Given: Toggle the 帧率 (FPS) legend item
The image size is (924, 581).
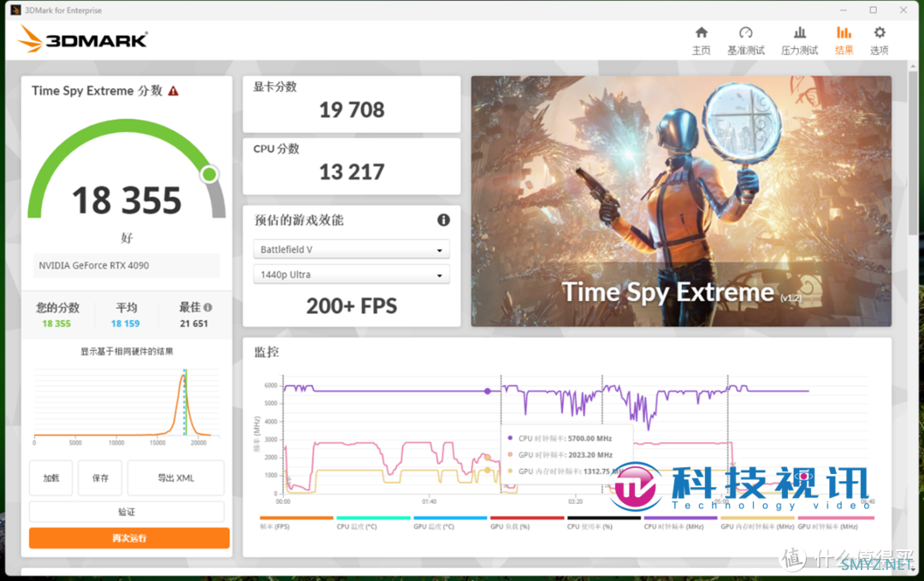Looking at the screenshot, I should point(296,523).
